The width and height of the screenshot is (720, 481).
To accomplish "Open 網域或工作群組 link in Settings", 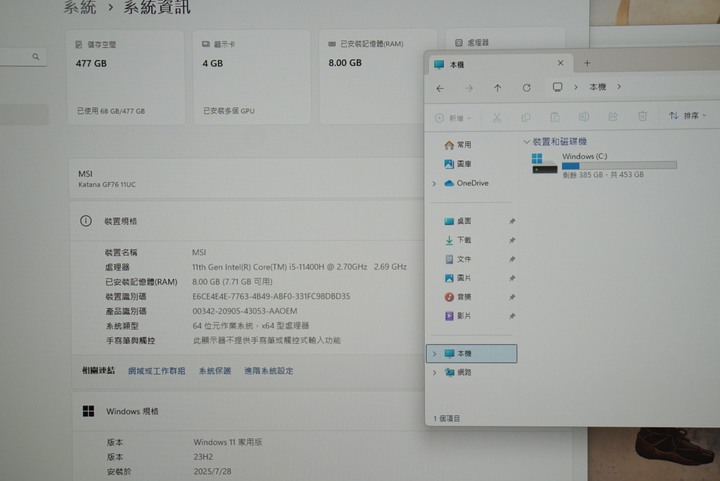I will 156,371.
